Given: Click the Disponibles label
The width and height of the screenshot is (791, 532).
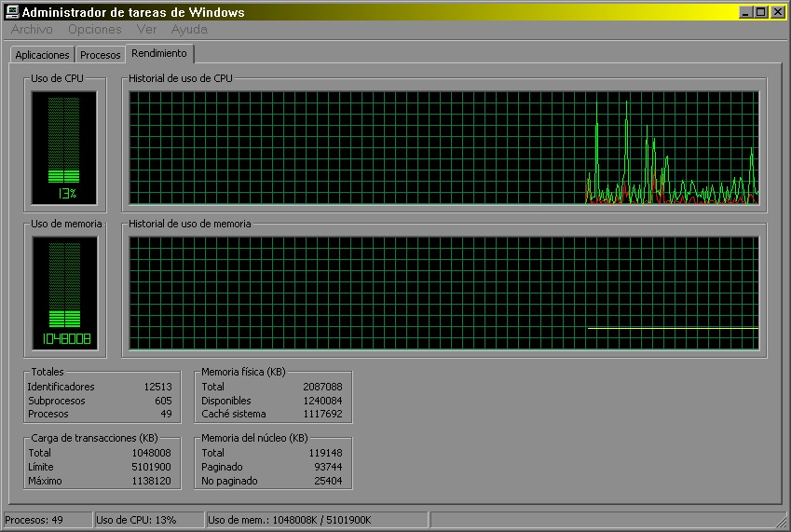Looking at the screenshot, I should click(226, 401).
